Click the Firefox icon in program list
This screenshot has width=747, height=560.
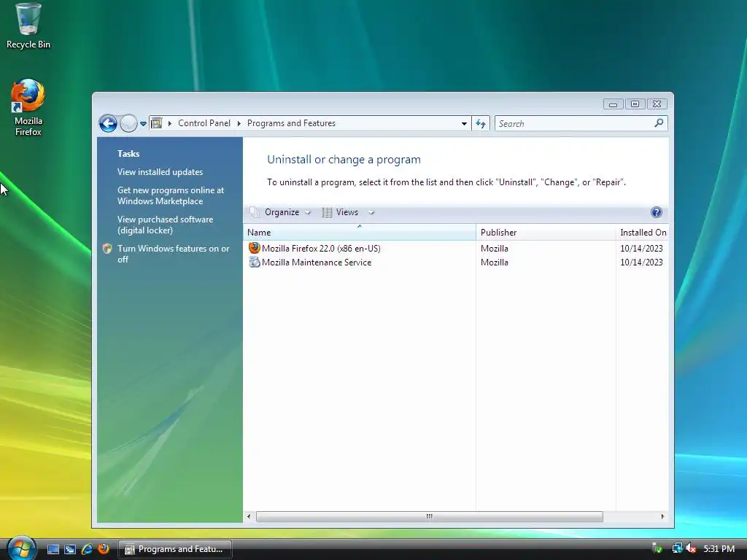(x=255, y=248)
